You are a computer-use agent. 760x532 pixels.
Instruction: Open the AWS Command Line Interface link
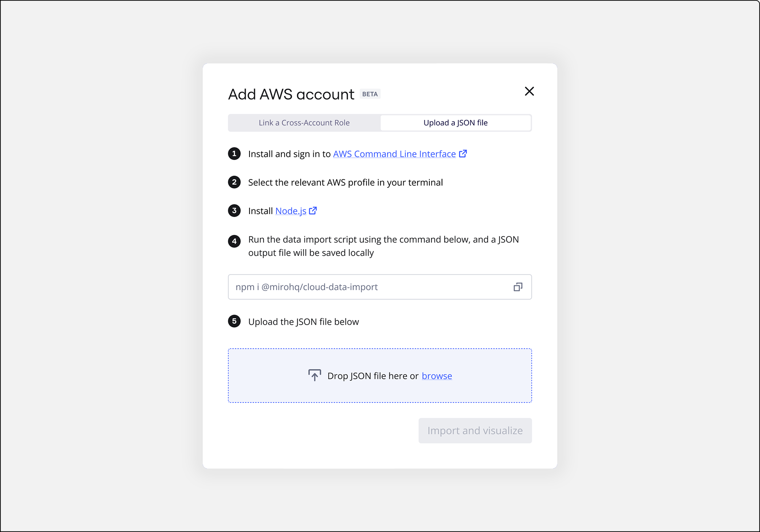point(394,154)
